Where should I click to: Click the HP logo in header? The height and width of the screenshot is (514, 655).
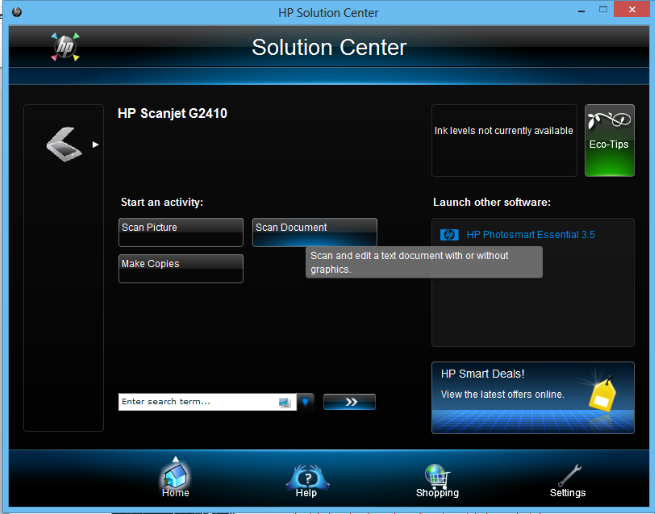coord(65,46)
